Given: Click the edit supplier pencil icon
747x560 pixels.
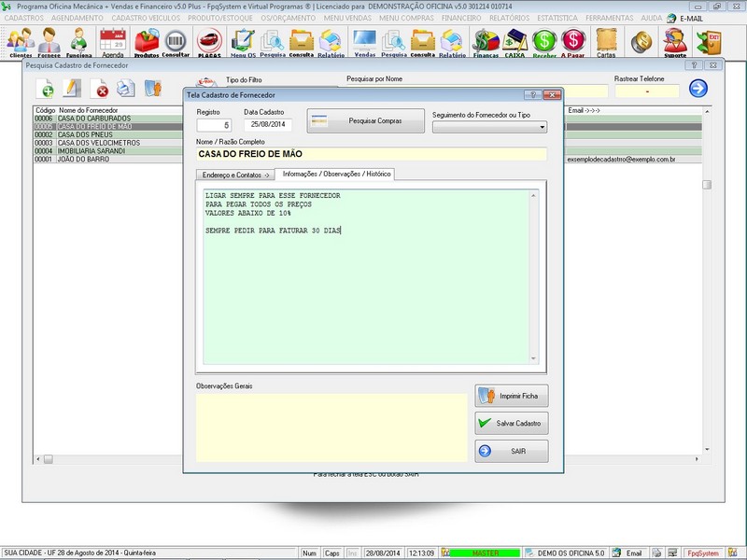Looking at the screenshot, I should 72,89.
